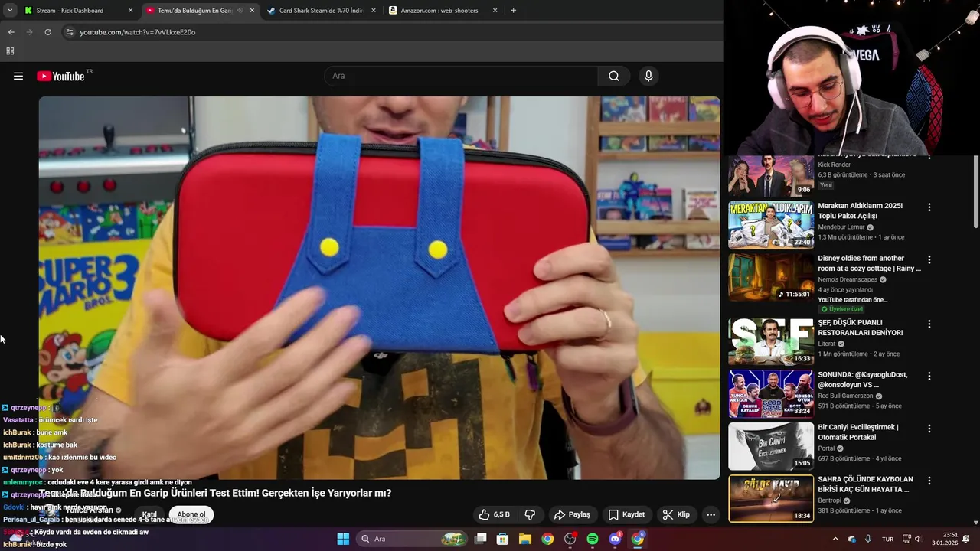Close the Amazon.com tab
The width and height of the screenshot is (980, 551).
coord(495,11)
